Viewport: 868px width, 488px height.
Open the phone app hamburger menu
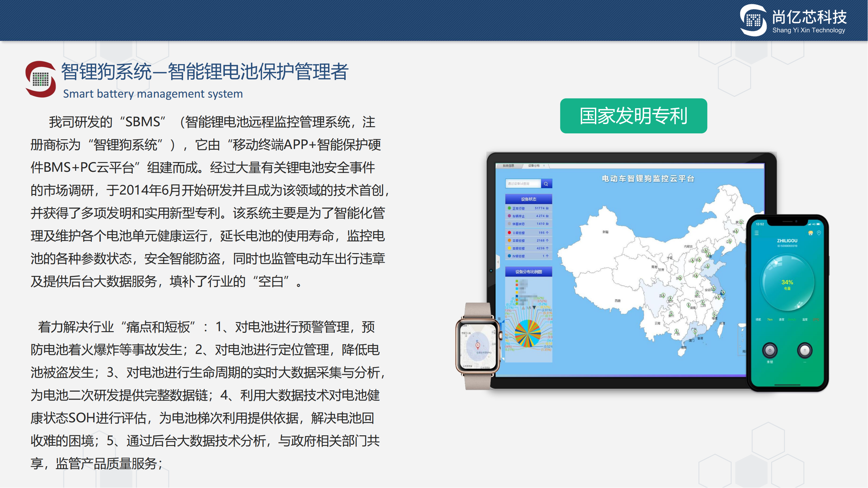coord(756,233)
